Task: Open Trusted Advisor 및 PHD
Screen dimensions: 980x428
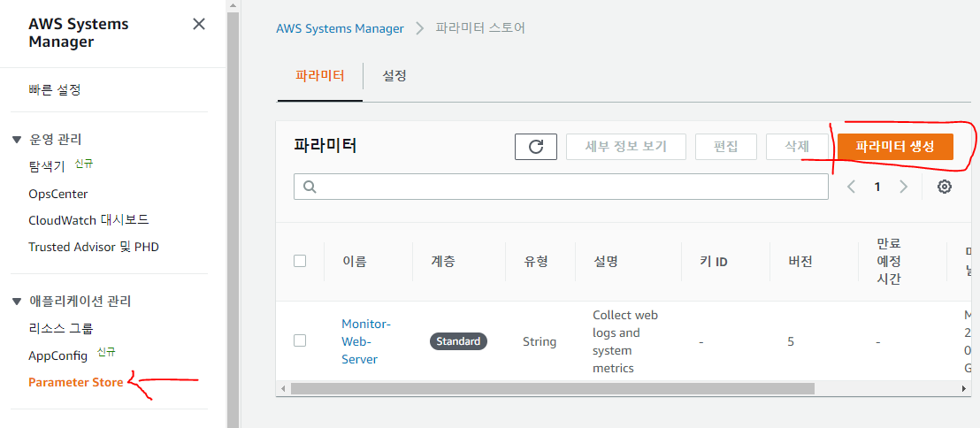Action: [x=94, y=247]
